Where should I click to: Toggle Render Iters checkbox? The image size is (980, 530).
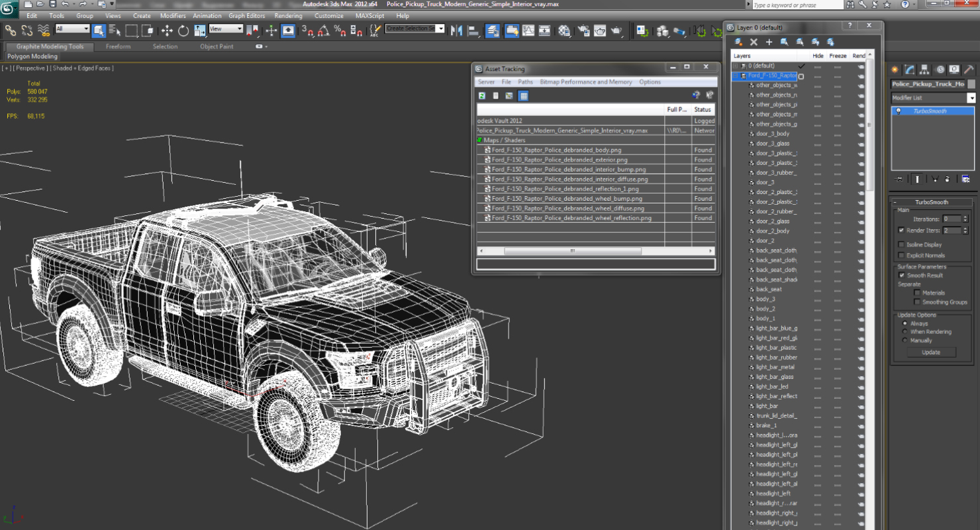coord(901,231)
